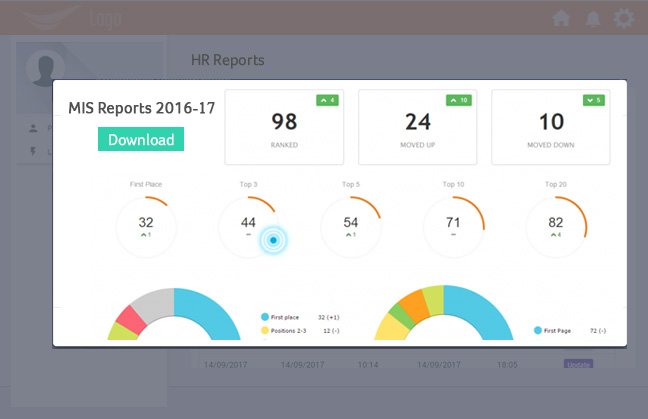Viewport: 648px width, 419px height.
Task: Click the user avatar profile picture
Action: 45,69
